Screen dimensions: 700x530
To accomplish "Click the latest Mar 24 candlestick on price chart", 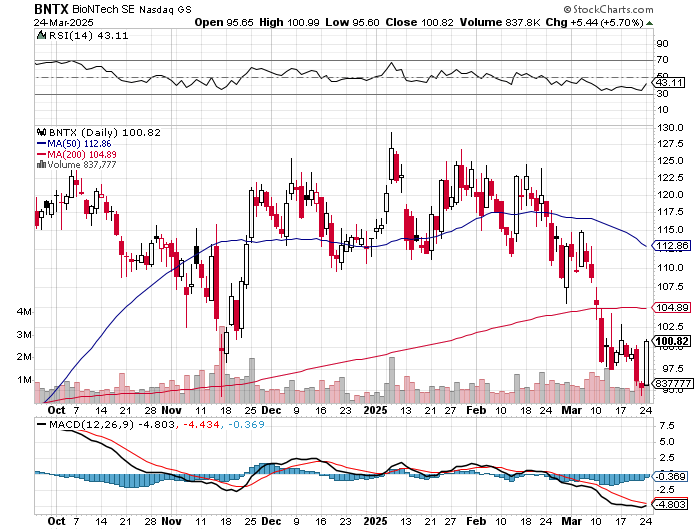I will [x=646, y=363].
